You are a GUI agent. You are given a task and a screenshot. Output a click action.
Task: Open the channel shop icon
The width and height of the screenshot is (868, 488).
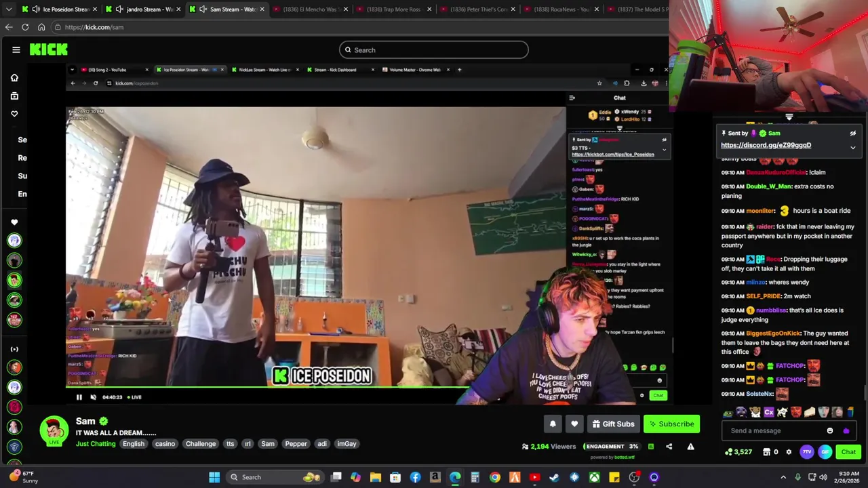tap(766, 452)
